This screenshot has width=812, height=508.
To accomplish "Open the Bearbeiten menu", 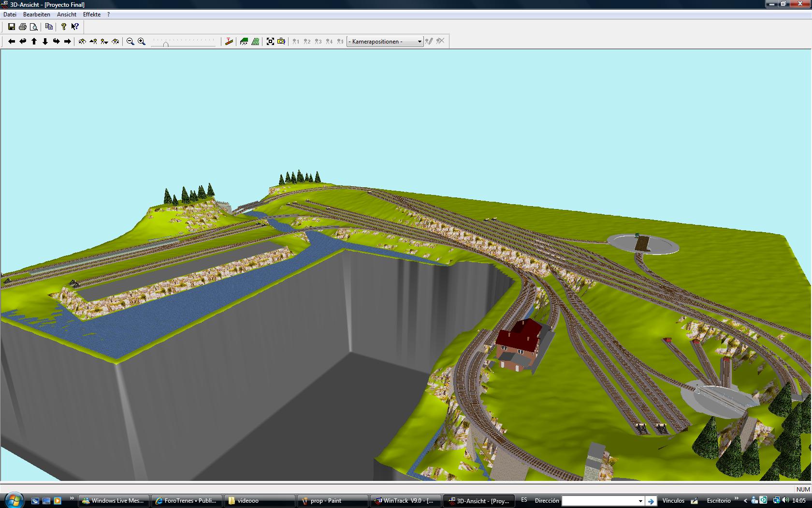I will coord(37,15).
